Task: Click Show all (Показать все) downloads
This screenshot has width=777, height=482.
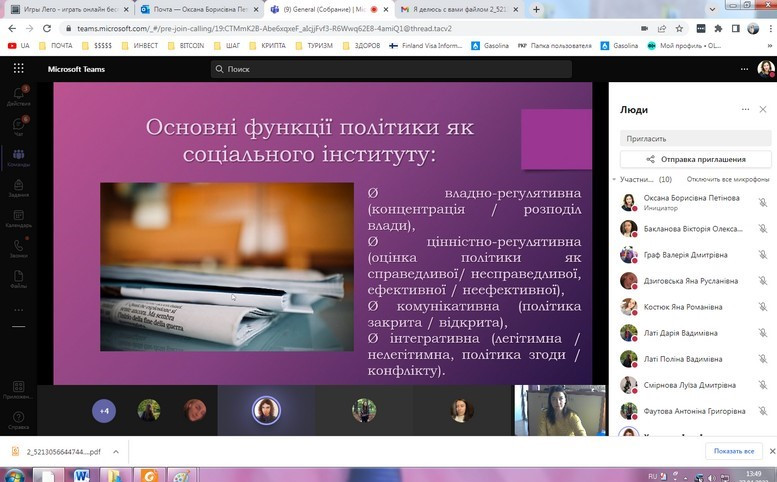Action: 733,451
